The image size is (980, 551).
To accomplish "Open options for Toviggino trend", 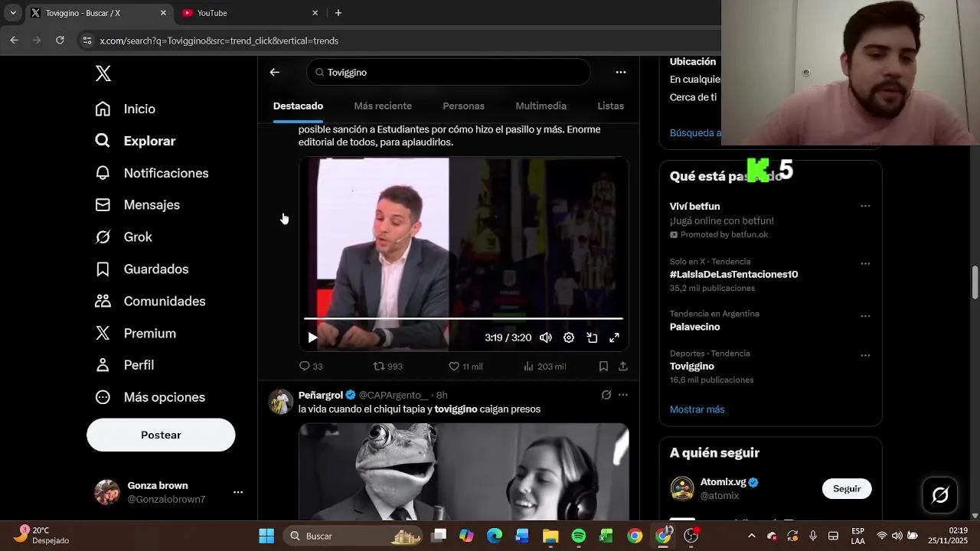I will [865, 355].
